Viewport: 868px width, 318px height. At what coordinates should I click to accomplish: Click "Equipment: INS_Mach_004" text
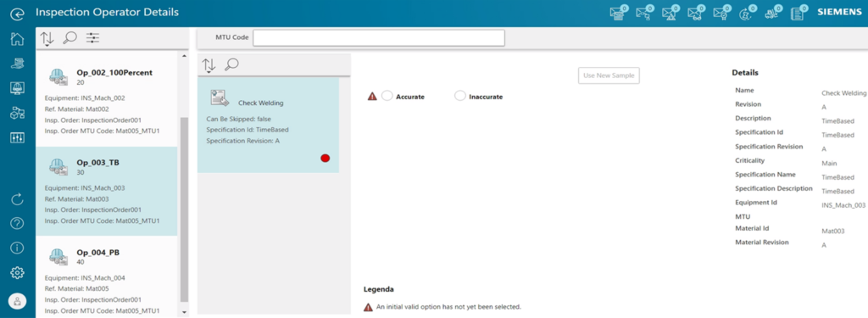click(x=85, y=277)
